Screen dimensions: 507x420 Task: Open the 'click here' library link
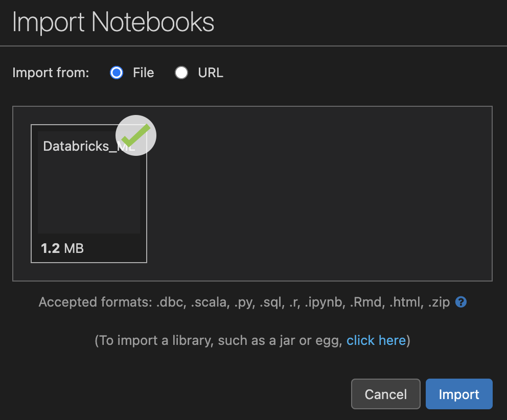click(x=376, y=340)
